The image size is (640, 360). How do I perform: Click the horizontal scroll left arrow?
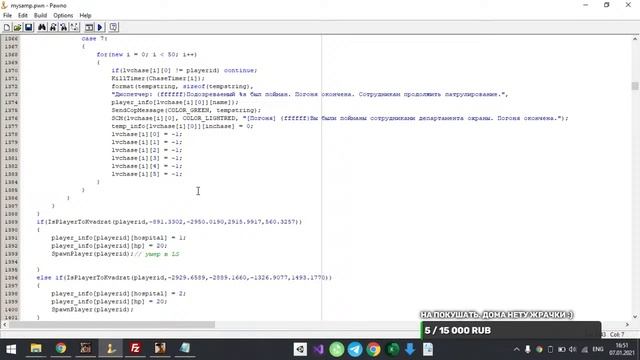click(4, 324)
